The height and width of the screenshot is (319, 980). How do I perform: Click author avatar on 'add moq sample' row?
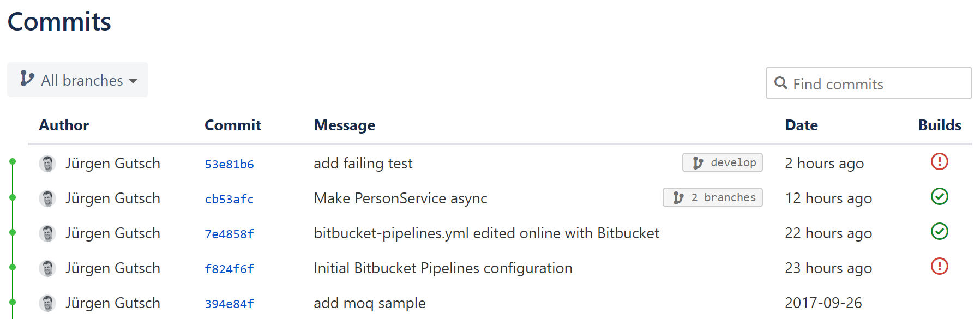tap(47, 303)
